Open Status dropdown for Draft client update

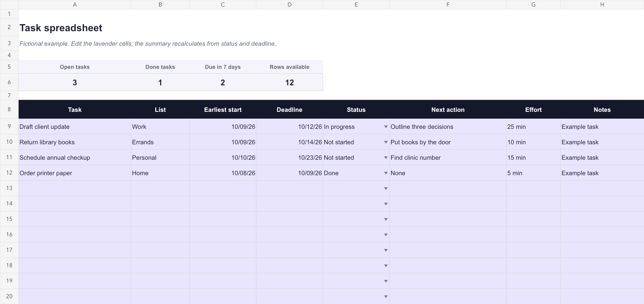[386, 127]
